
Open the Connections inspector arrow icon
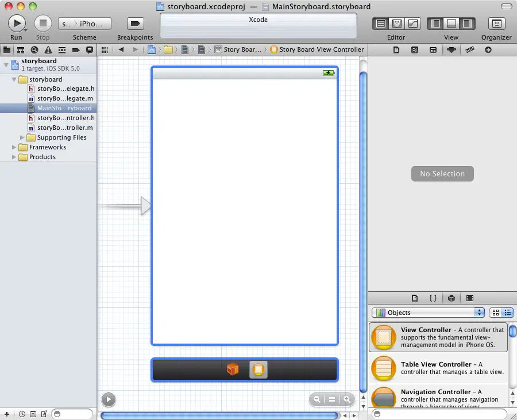[x=488, y=50]
